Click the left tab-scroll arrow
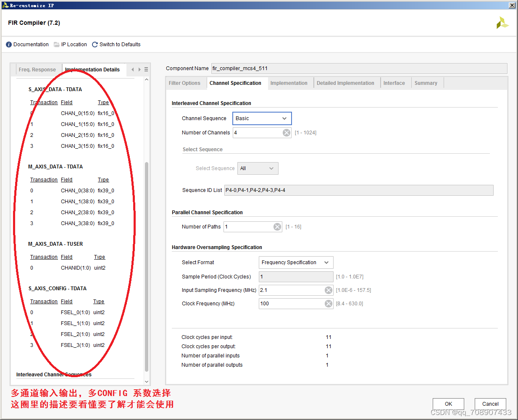The width and height of the screenshot is (518, 420). 132,69
